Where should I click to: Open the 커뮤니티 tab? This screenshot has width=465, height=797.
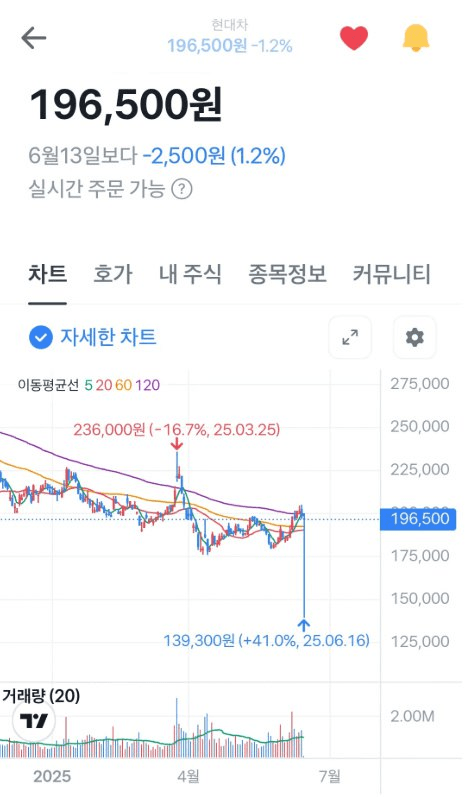pos(391,274)
